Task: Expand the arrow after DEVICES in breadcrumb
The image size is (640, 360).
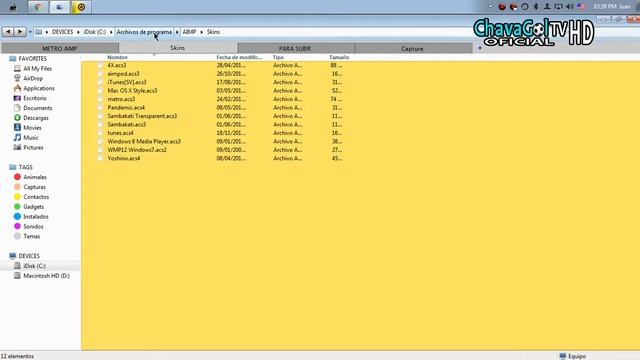Action: point(78,32)
